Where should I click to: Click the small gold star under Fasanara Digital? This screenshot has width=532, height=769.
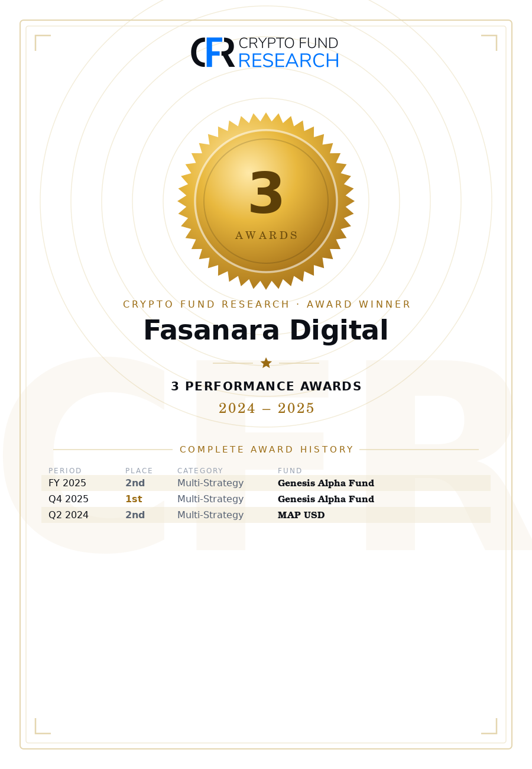[266, 363]
